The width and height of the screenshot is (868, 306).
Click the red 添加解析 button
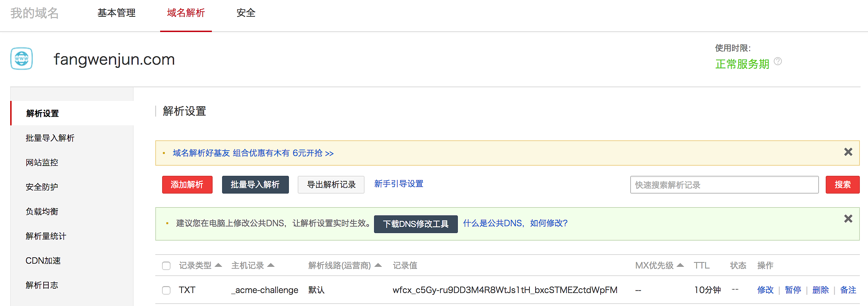click(187, 185)
